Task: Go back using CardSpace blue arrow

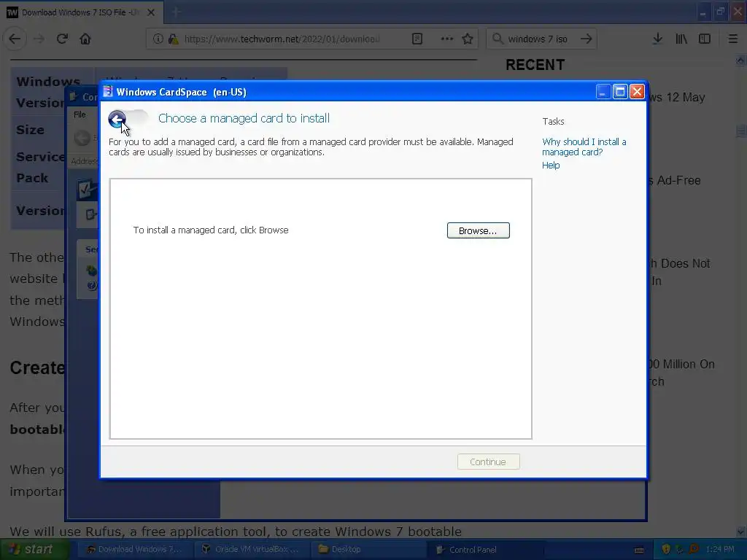Action: point(117,119)
